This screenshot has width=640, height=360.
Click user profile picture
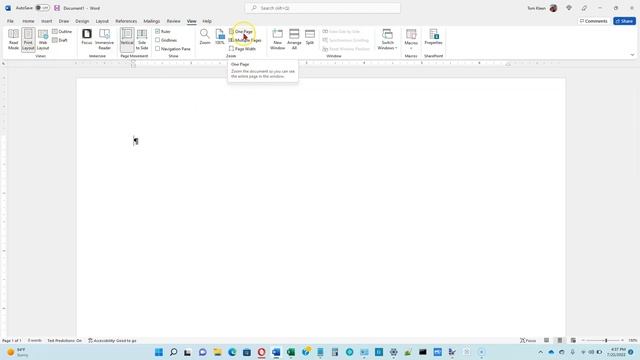coord(553,8)
